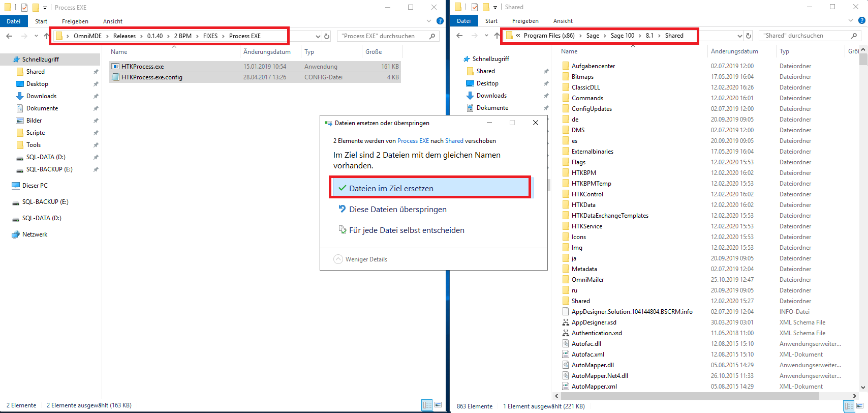Image resolution: width=868 pixels, height=413 pixels.
Task: Switch left window to details view icon
Action: click(427, 405)
